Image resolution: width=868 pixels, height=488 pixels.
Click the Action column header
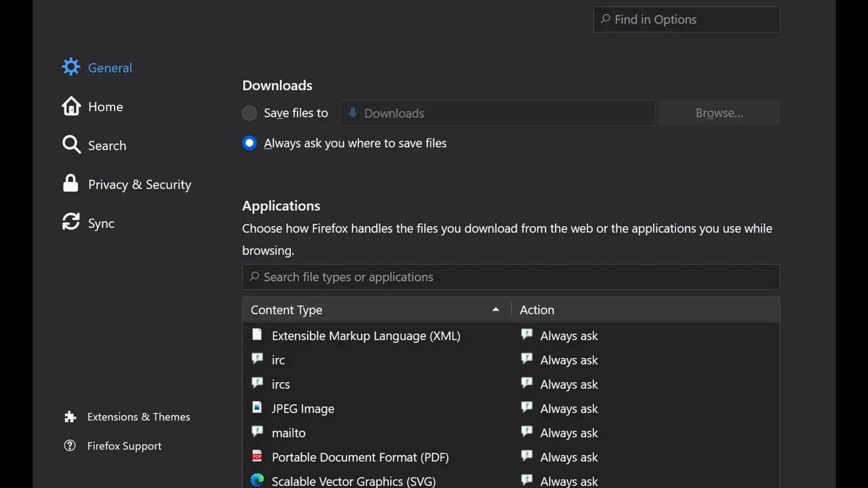(x=646, y=310)
